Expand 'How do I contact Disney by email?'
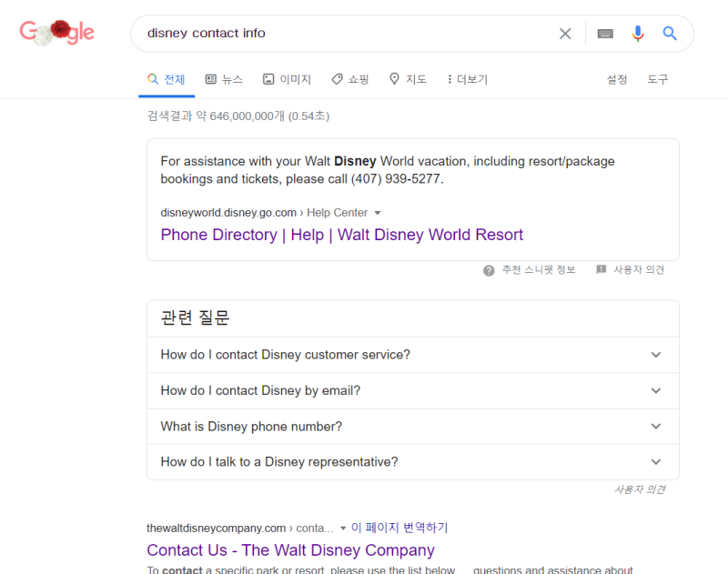 [413, 391]
